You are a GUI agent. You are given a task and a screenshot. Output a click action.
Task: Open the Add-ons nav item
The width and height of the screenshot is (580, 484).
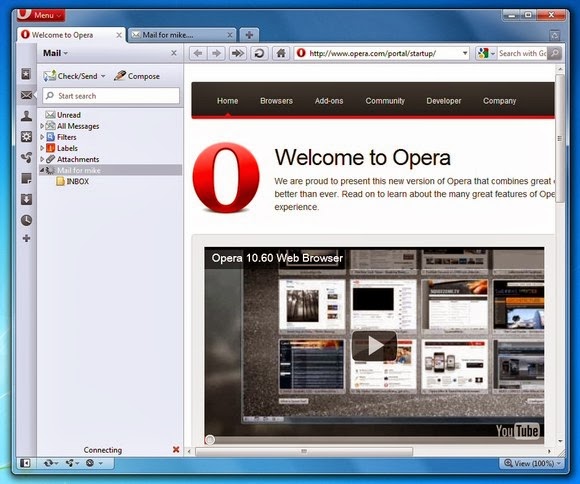pyautogui.click(x=329, y=101)
